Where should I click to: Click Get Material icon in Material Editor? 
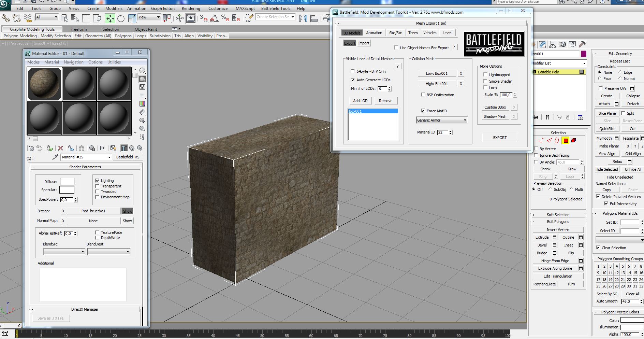tap(31, 148)
